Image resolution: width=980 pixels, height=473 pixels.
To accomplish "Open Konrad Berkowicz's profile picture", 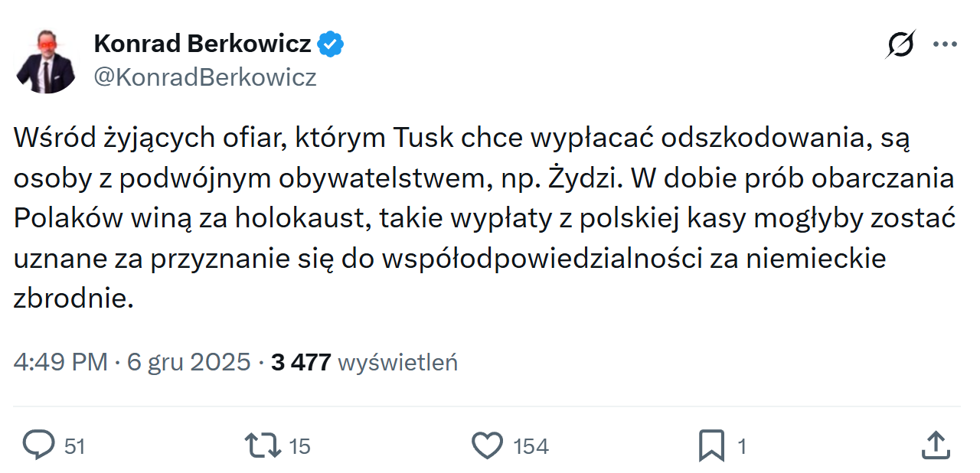I will 46,63.
